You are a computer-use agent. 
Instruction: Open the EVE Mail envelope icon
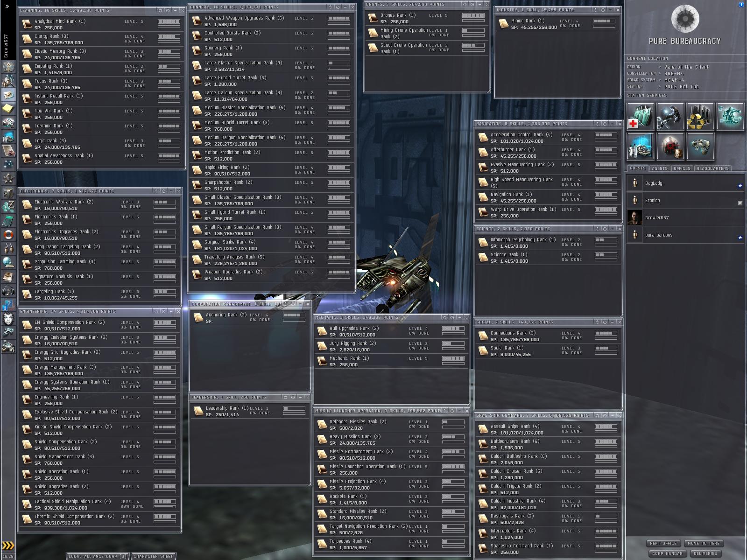8,96
